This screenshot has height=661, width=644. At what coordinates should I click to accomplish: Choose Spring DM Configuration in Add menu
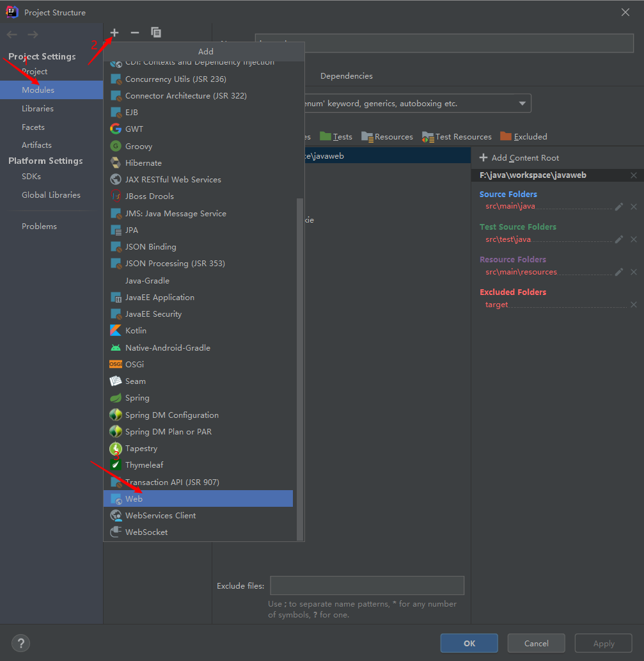point(198,415)
